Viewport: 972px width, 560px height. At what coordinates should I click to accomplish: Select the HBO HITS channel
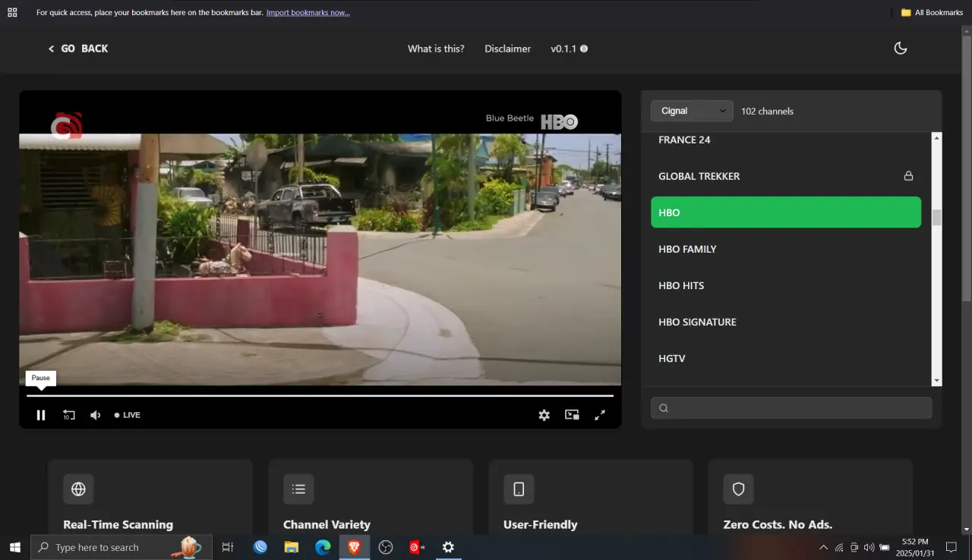(x=786, y=285)
